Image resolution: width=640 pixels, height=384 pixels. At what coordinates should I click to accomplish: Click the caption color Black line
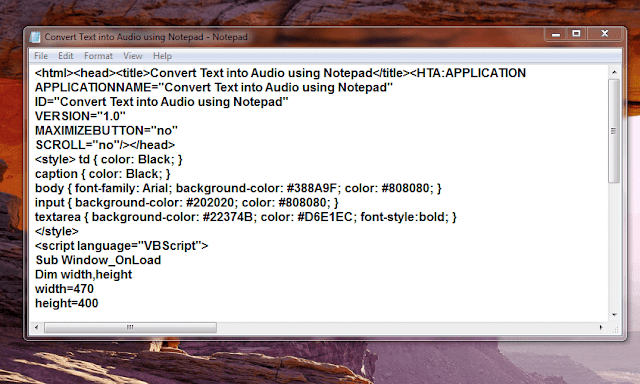point(103,174)
